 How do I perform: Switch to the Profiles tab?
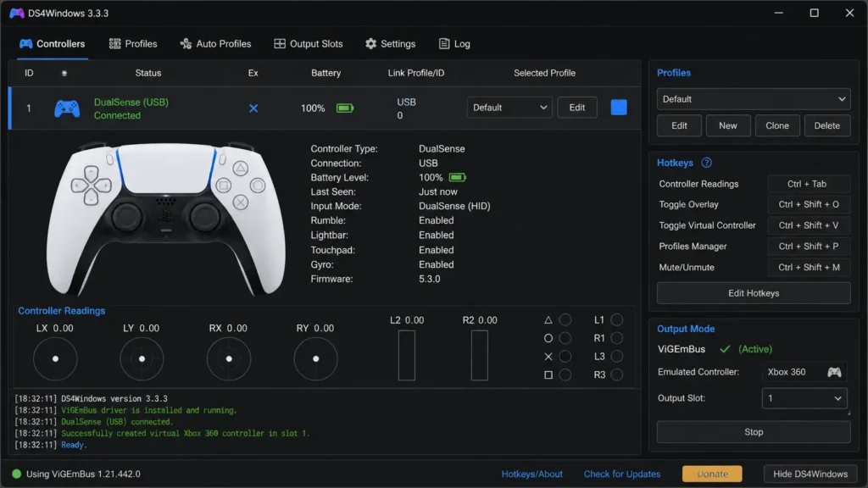(133, 44)
